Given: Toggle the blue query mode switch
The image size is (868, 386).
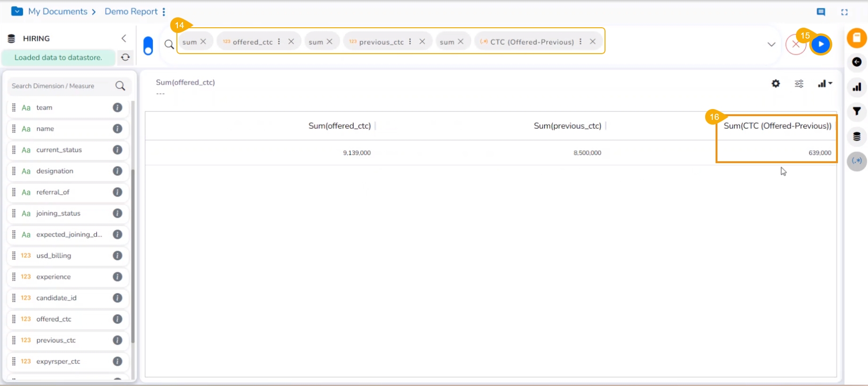Looking at the screenshot, I should pos(148,46).
